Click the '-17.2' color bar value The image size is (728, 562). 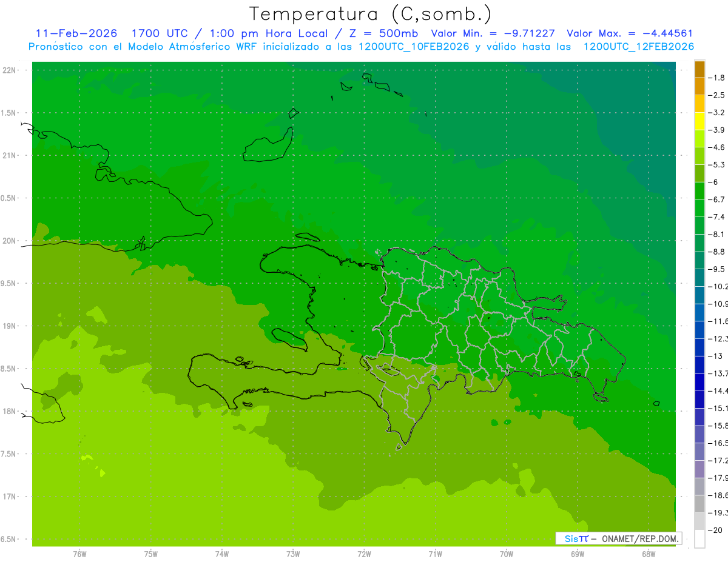point(718,461)
